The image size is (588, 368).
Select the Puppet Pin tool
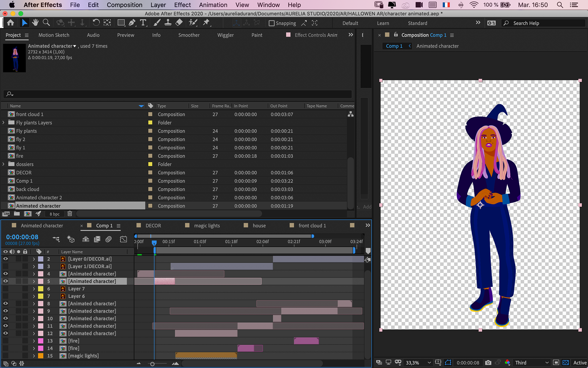(206, 23)
